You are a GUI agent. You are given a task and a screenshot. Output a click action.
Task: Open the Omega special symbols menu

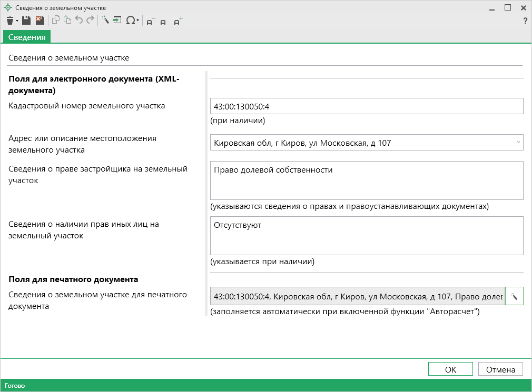(x=131, y=21)
